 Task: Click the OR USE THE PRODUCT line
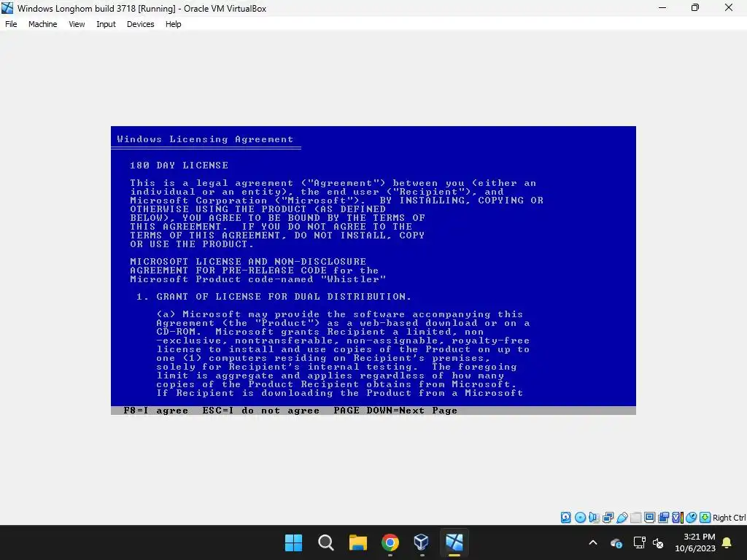pyautogui.click(x=192, y=244)
